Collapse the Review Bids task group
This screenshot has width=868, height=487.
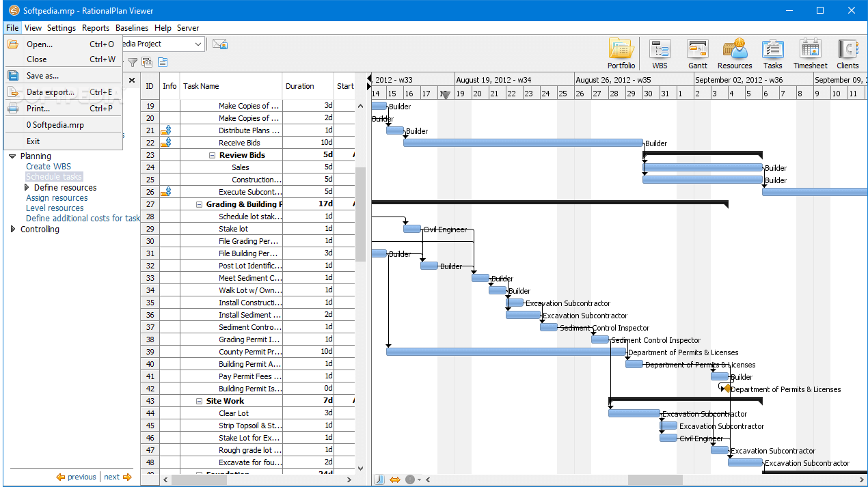point(213,155)
